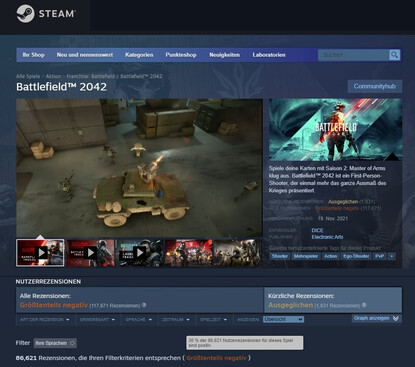Viewport: 415px width, 367px height.
Task: Open the Ihr Shop menu
Action: click(x=34, y=55)
